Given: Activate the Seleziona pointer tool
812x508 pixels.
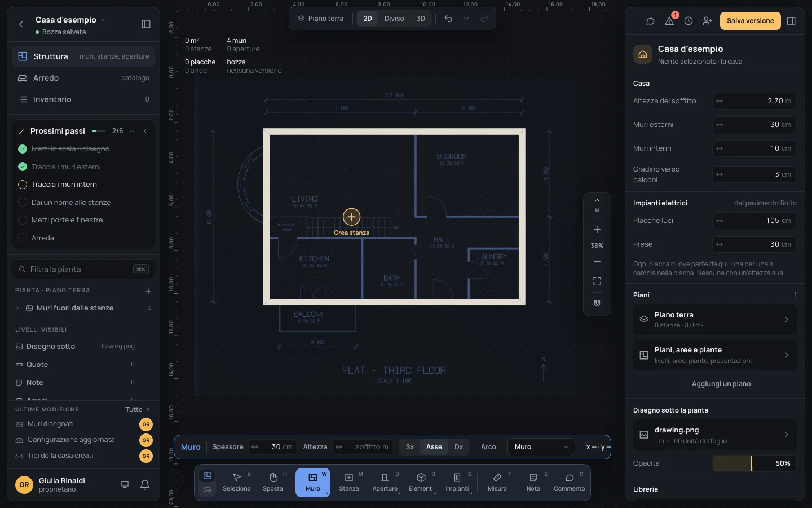Looking at the screenshot, I should pyautogui.click(x=237, y=483).
